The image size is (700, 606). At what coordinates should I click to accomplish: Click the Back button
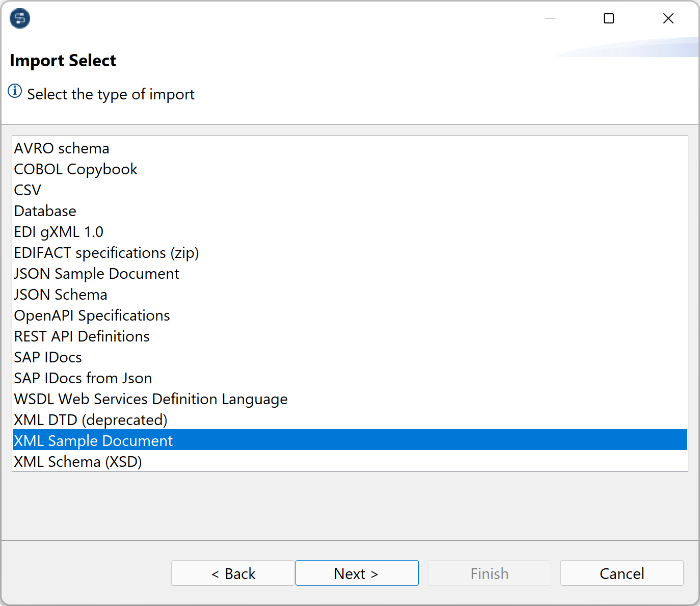[x=233, y=573]
